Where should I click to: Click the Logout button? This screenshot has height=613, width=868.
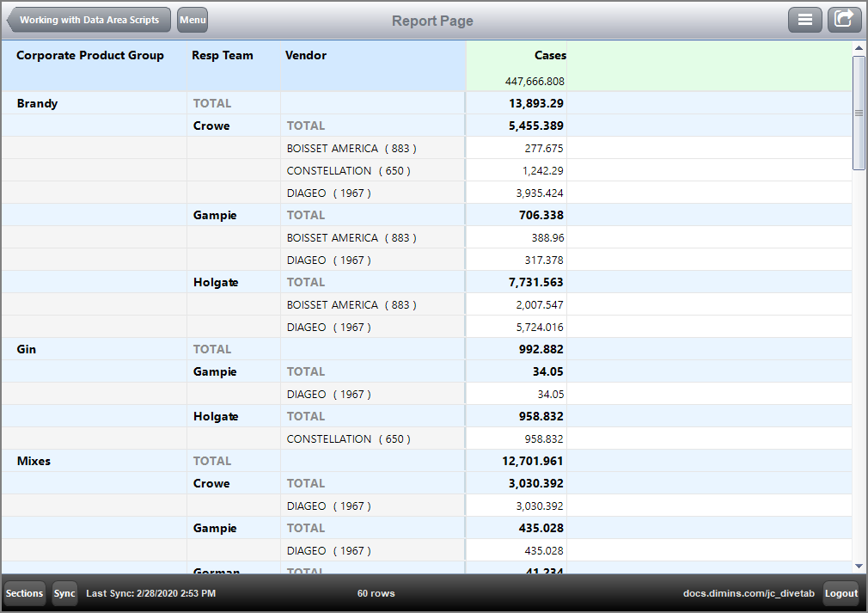pos(840,593)
